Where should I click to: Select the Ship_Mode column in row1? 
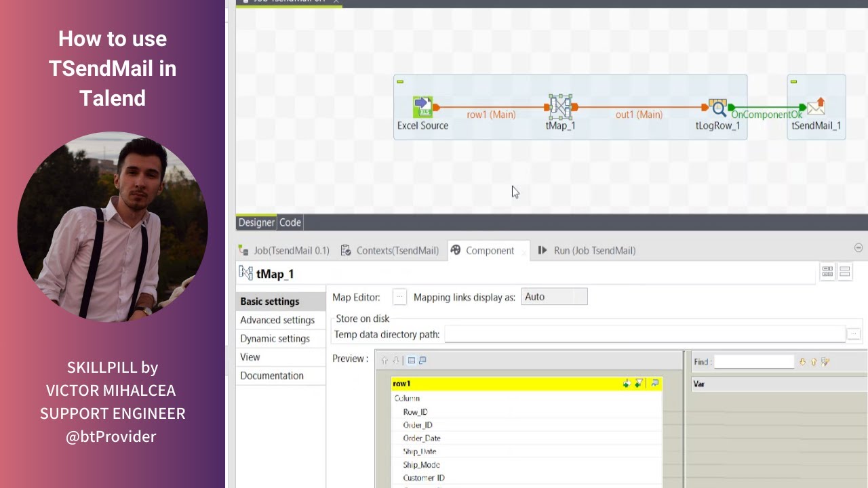tap(421, 465)
